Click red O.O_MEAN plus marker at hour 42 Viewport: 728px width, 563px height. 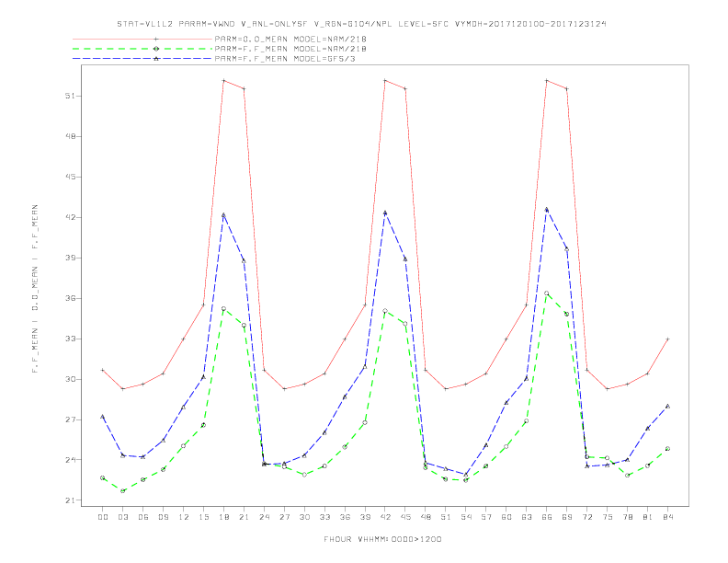385,80
